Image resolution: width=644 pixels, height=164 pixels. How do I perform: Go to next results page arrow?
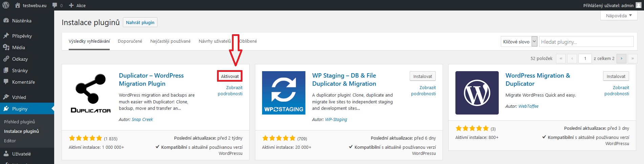[621, 58]
